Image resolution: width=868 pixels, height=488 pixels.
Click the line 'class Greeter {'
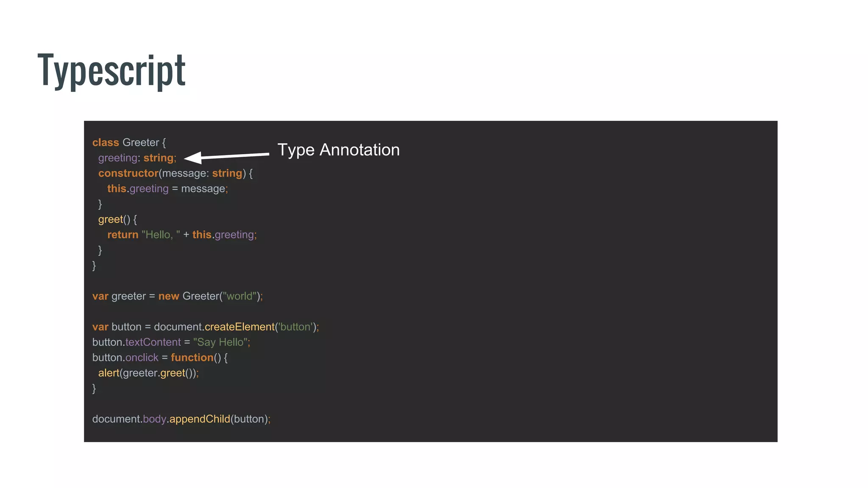(x=129, y=142)
